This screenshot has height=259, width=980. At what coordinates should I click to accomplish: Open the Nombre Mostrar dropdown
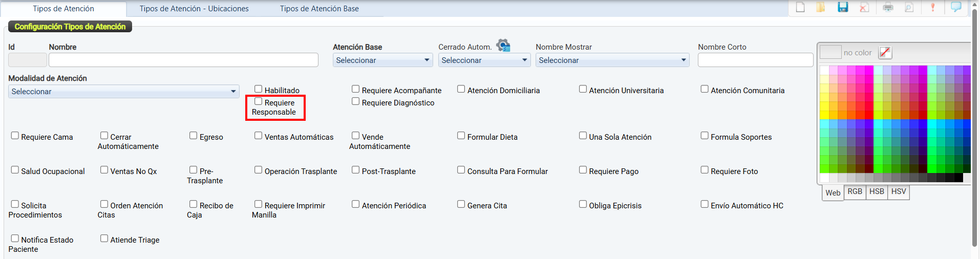[x=612, y=60]
